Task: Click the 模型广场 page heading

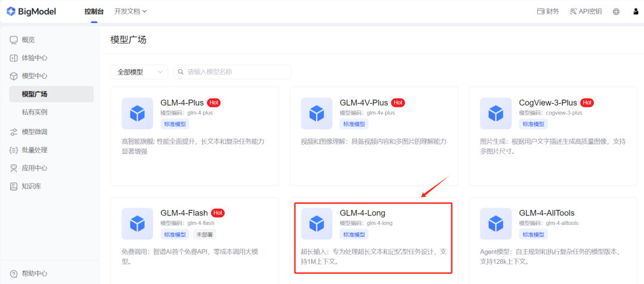Action: [129, 40]
